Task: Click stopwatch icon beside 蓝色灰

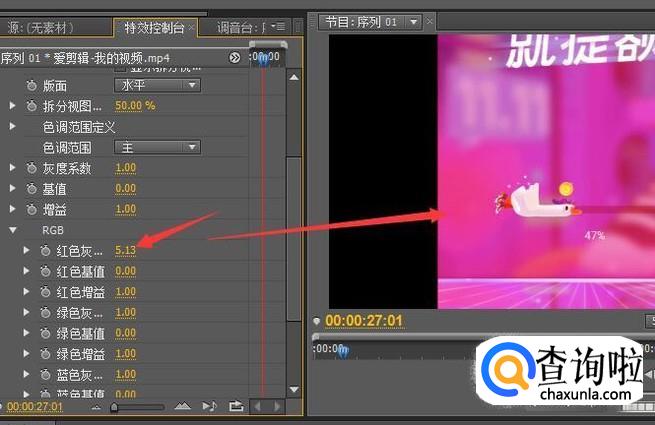Action: coord(46,374)
